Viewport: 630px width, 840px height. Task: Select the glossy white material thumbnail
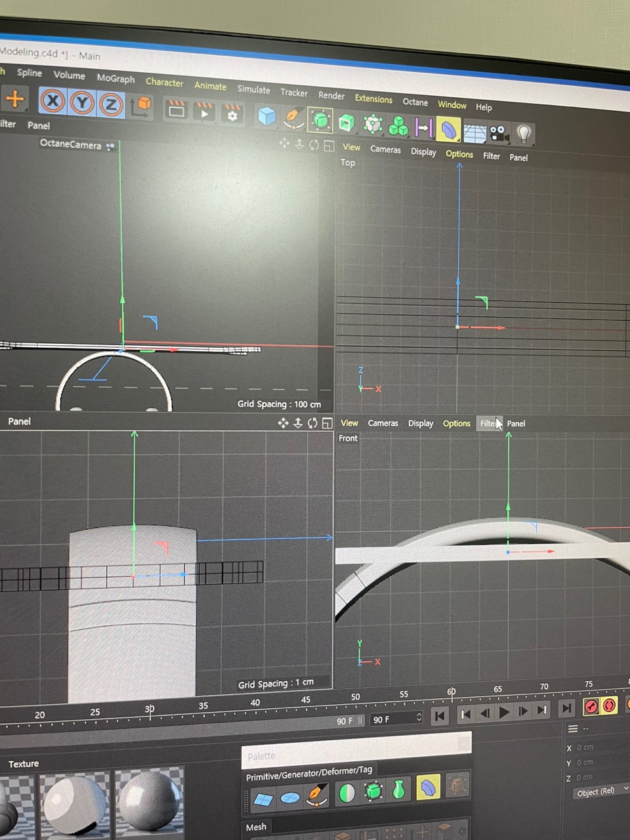pos(74,803)
